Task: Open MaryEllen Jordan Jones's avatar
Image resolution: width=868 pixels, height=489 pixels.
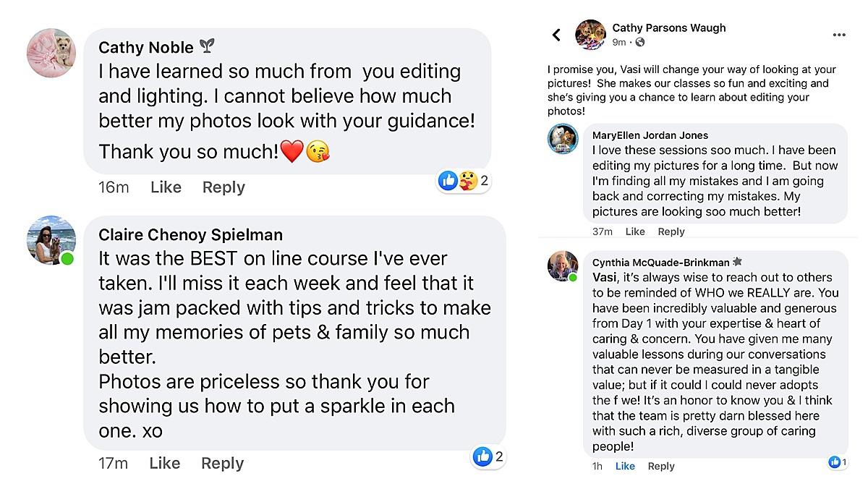Action: coord(563,139)
